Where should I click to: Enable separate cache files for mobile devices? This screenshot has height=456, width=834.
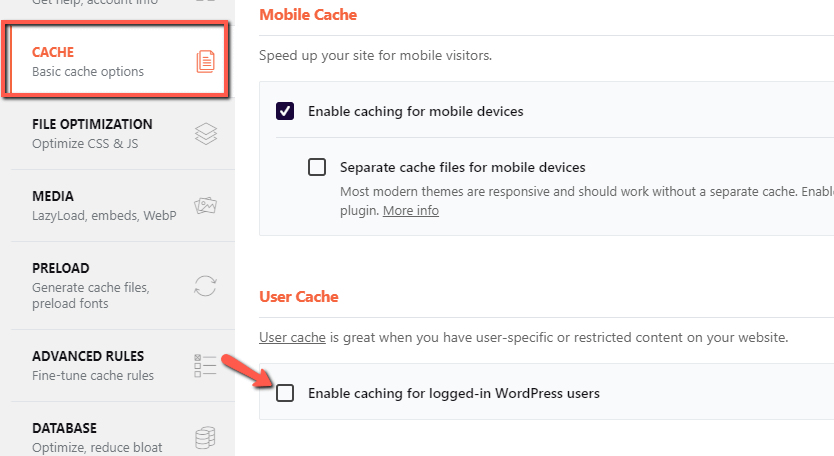coord(317,167)
